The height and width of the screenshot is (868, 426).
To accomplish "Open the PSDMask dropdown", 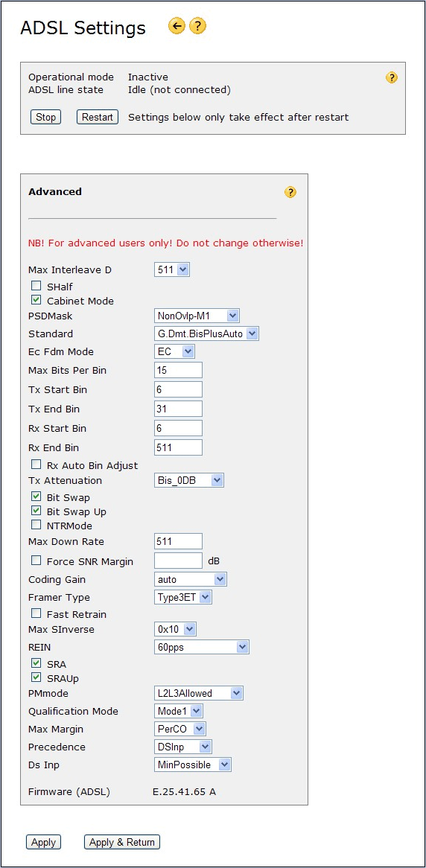I will coord(197,316).
